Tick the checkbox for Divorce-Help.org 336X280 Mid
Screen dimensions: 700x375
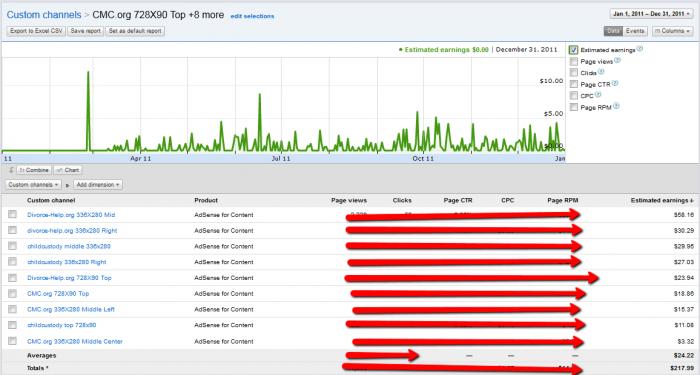(12, 214)
